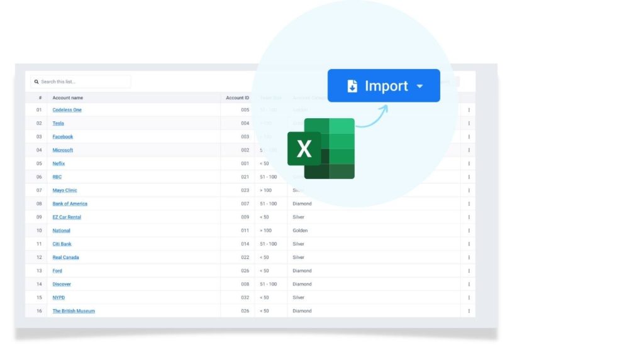The height and width of the screenshot is (345, 644).
Task: Open row options menu for Ford
Action: pos(469,271)
